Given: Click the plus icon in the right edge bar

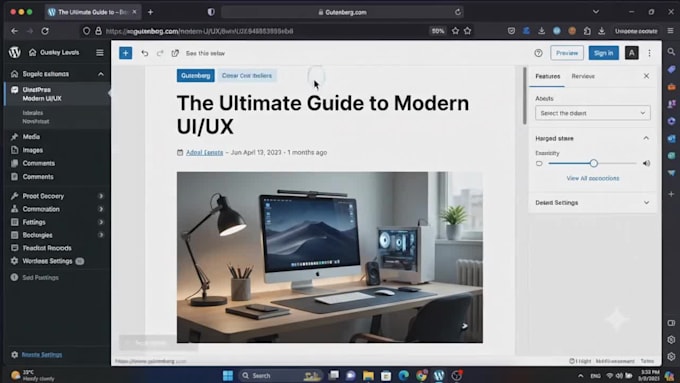Looking at the screenshot, I should (671, 194).
